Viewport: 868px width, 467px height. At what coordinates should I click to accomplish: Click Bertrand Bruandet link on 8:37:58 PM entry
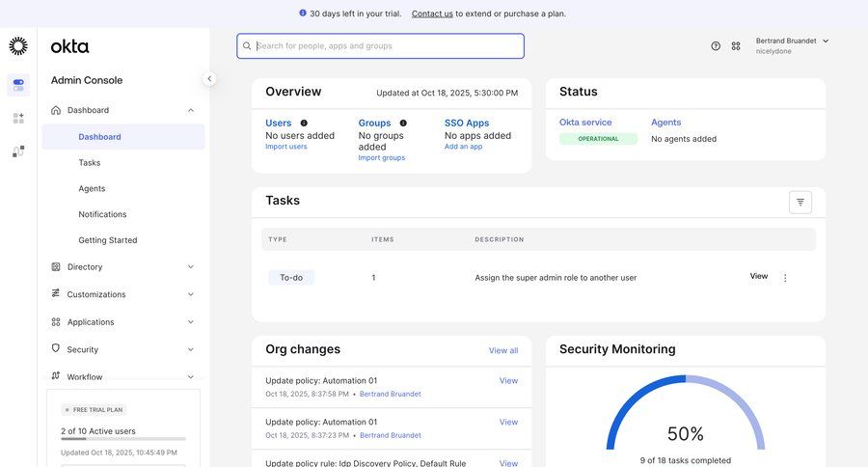tap(391, 394)
